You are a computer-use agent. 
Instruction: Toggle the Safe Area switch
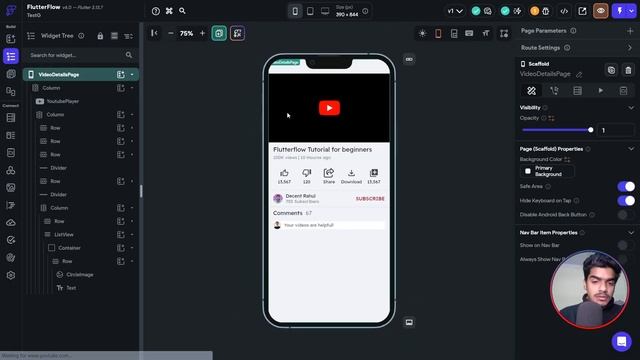[626, 187]
